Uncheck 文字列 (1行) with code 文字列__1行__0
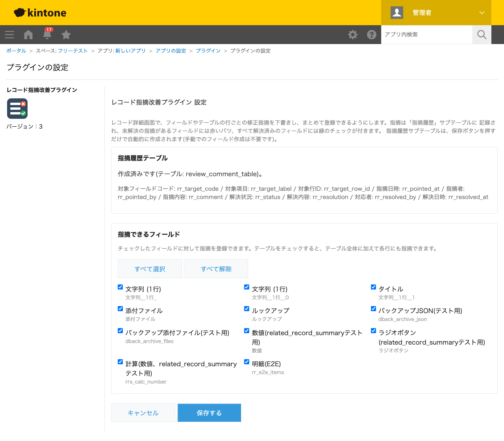 [x=247, y=287]
